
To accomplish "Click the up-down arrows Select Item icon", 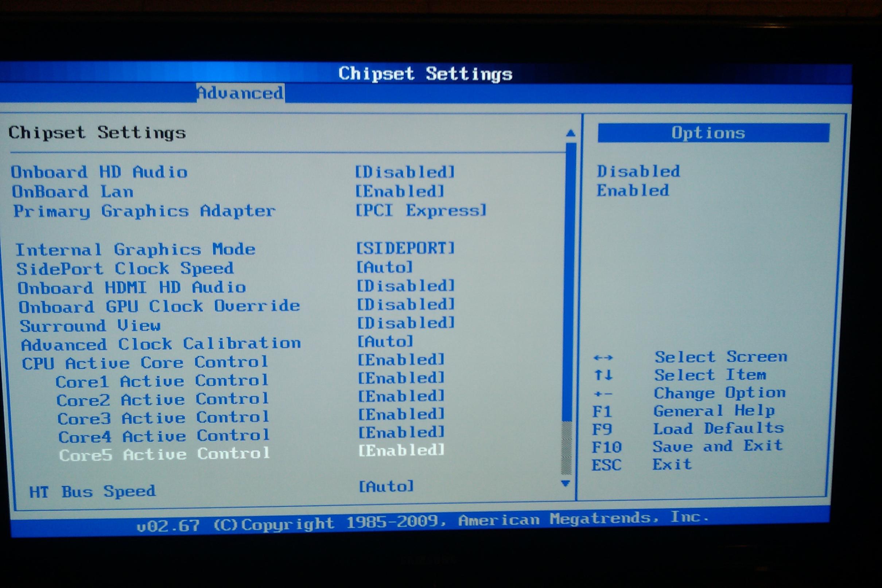I will (603, 375).
